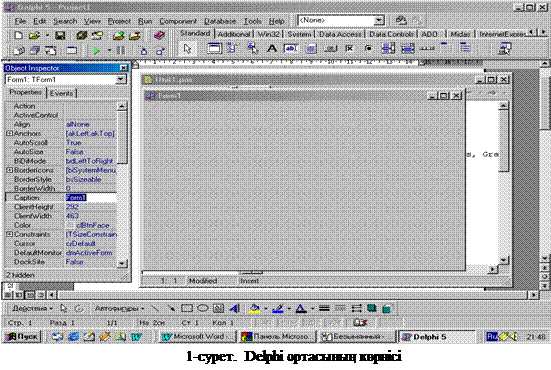Open the Действия drawing menu

tap(32, 309)
